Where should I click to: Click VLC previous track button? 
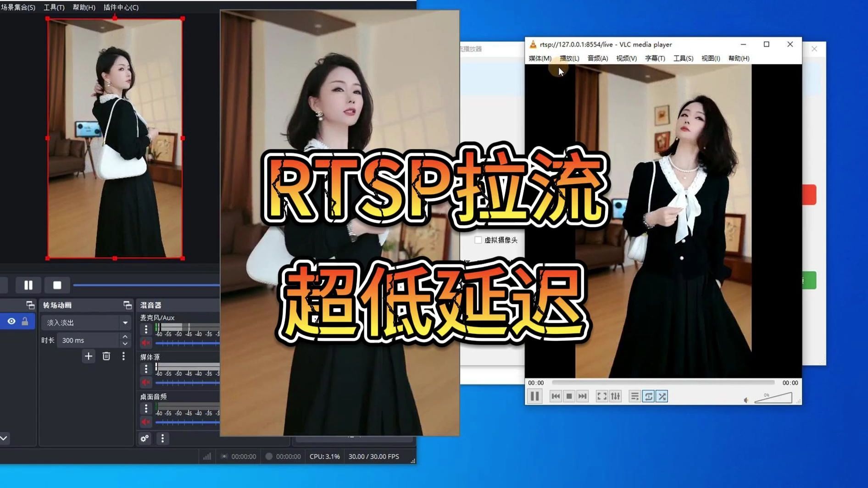pos(556,396)
